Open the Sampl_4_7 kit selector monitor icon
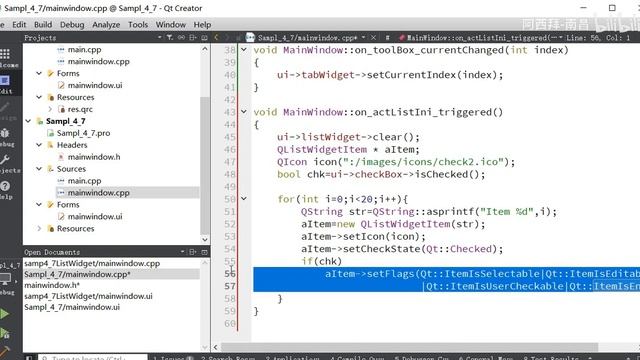The width and height of the screenshot is (640, 360). click(5, 279)
